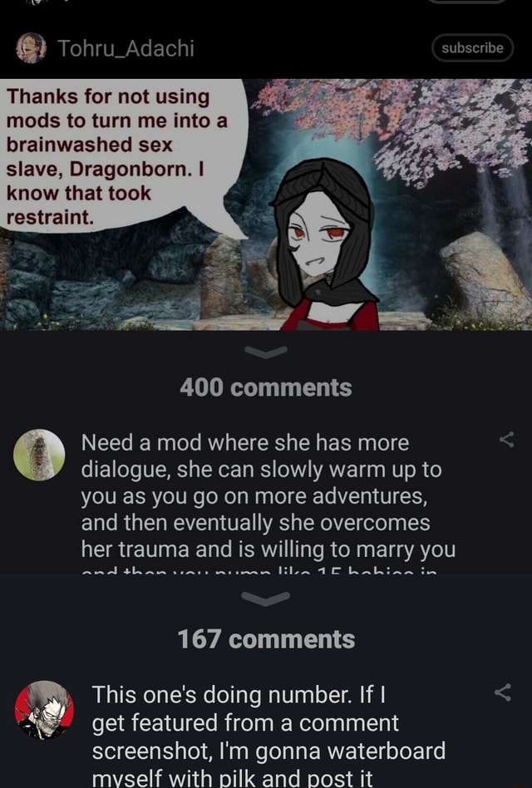Tap the speech bubble text in the meme
532x788 pixels.
[116, 156]
